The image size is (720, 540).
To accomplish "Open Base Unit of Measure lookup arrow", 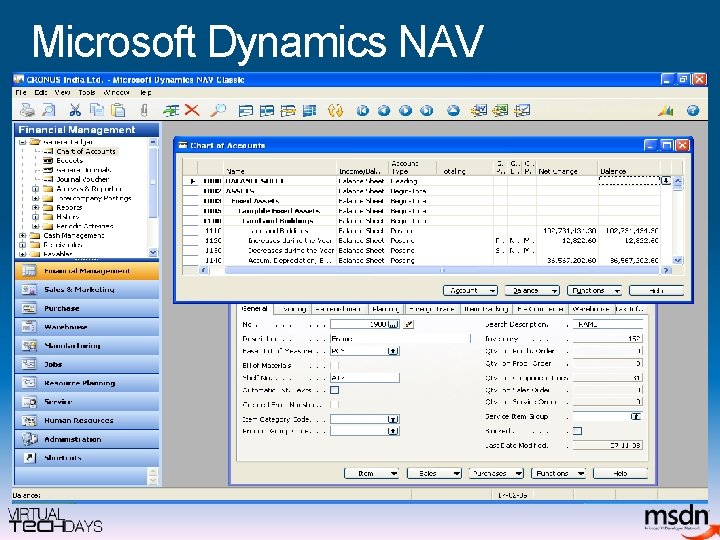I will (x=393, y=351).
